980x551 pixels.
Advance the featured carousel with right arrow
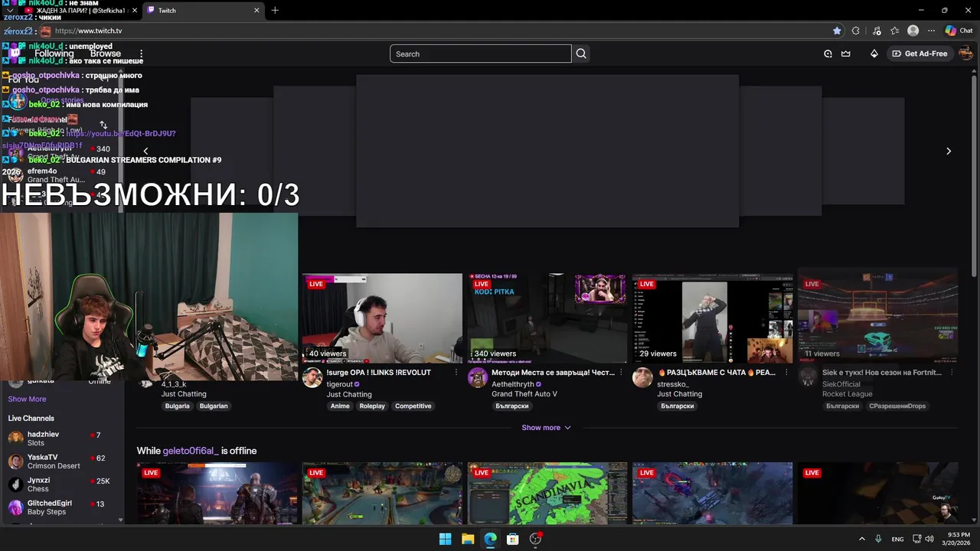coord(948,151)
